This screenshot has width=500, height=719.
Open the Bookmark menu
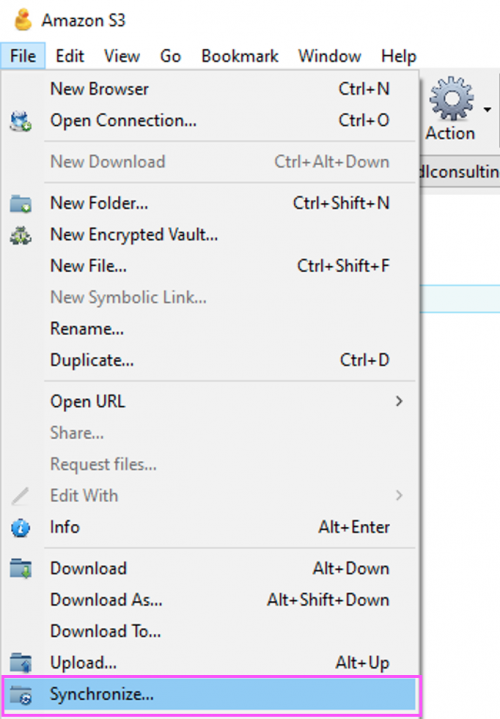(x=240, y=56)
